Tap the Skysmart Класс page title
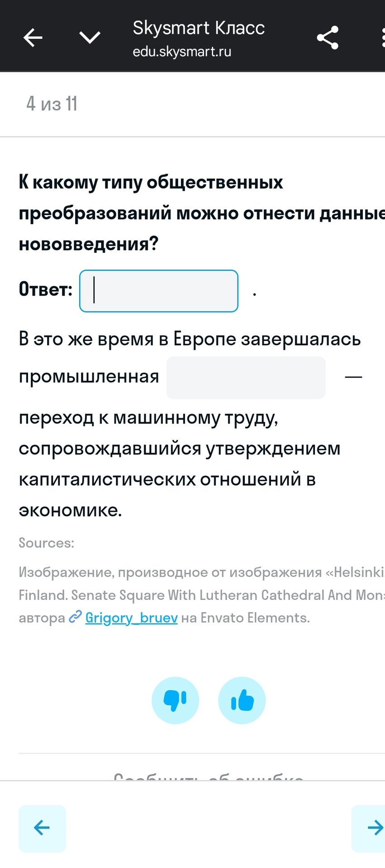Screen dimensions: 385x868 coord(199,28)
